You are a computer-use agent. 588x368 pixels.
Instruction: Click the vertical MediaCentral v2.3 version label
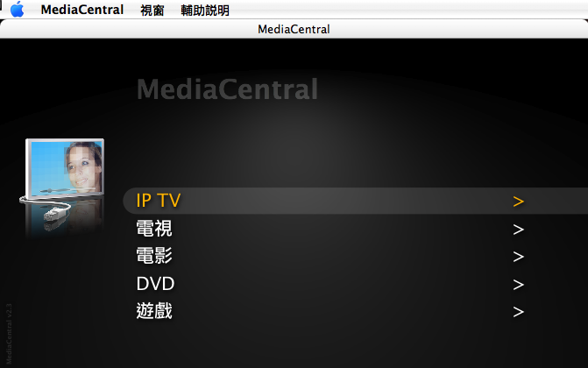click(x=9, y=334)
